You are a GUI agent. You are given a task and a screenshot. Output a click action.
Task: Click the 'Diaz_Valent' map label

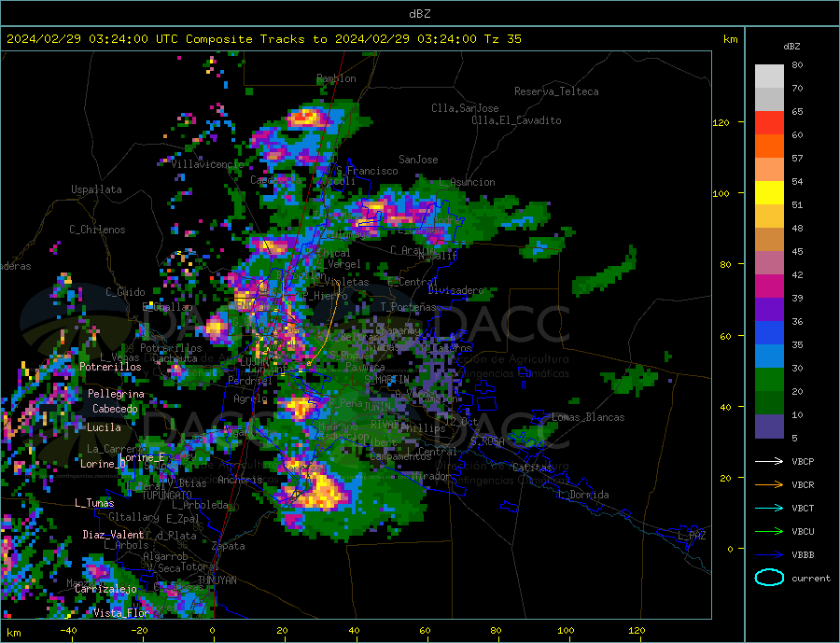113,535
